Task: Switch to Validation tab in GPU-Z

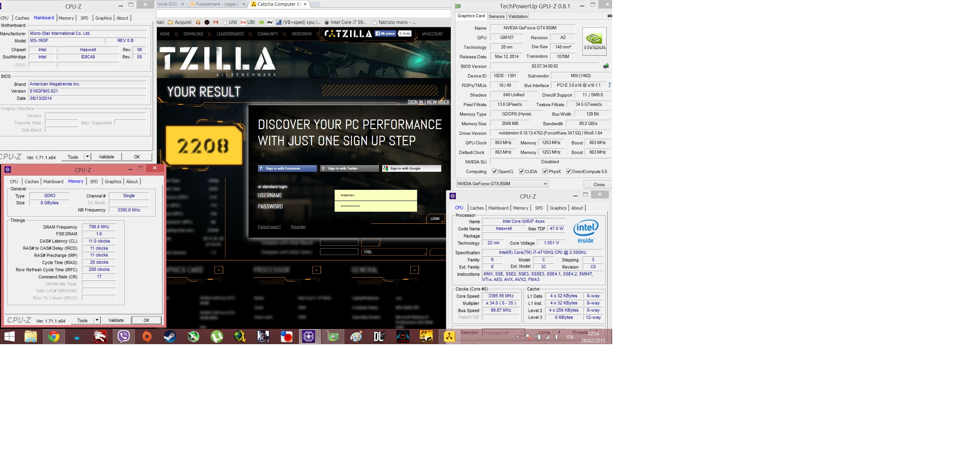Action: click(x=518, y=16)
